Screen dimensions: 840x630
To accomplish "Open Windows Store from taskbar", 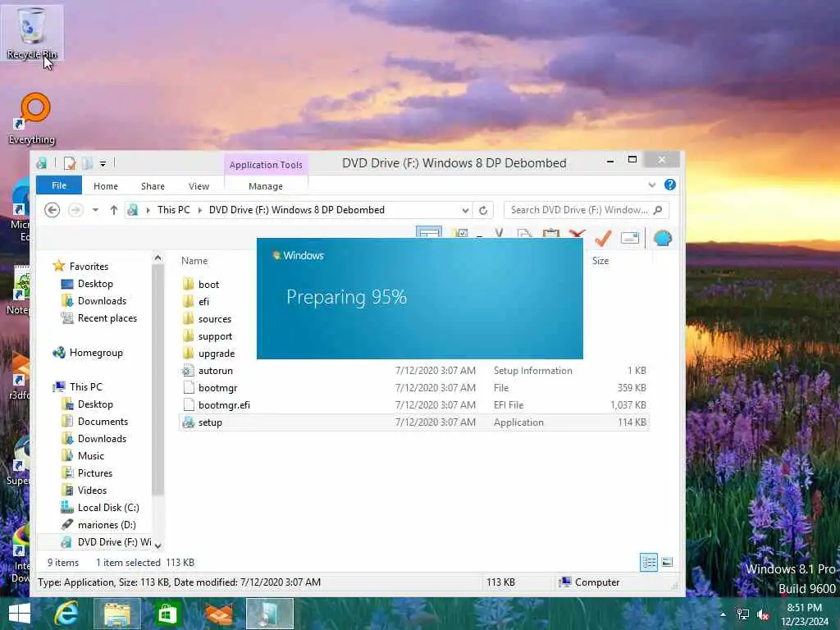I will pyautogui.click(x=167, y=614).
